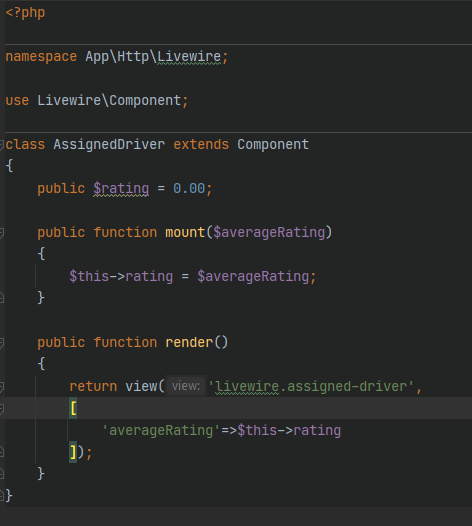
Task: Place cursor on highlighted closing square bracket
Action: click(x=73, y=452)
